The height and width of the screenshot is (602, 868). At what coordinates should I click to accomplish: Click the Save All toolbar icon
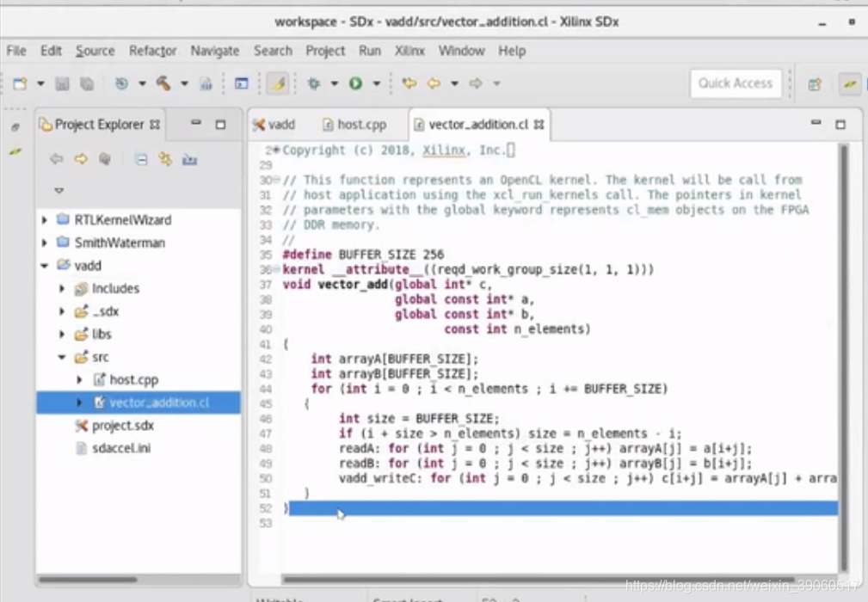[87, 83]
